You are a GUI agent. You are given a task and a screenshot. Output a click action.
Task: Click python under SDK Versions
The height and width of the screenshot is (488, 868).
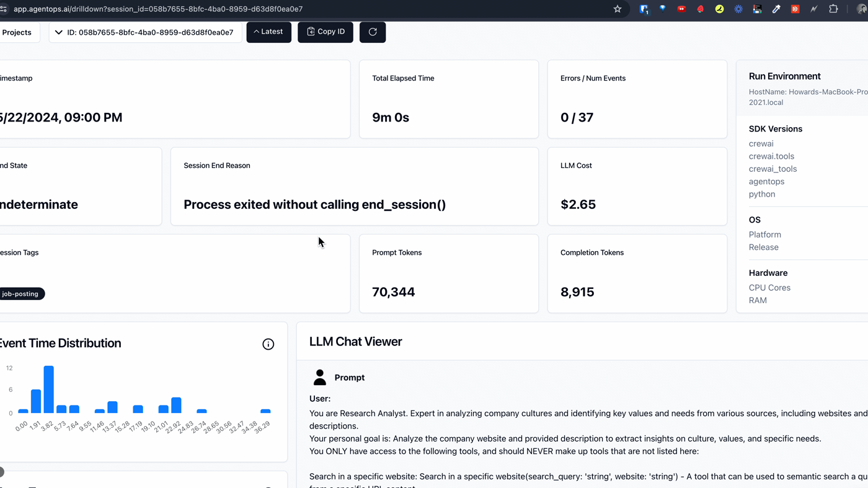click(x=762, y=194)
